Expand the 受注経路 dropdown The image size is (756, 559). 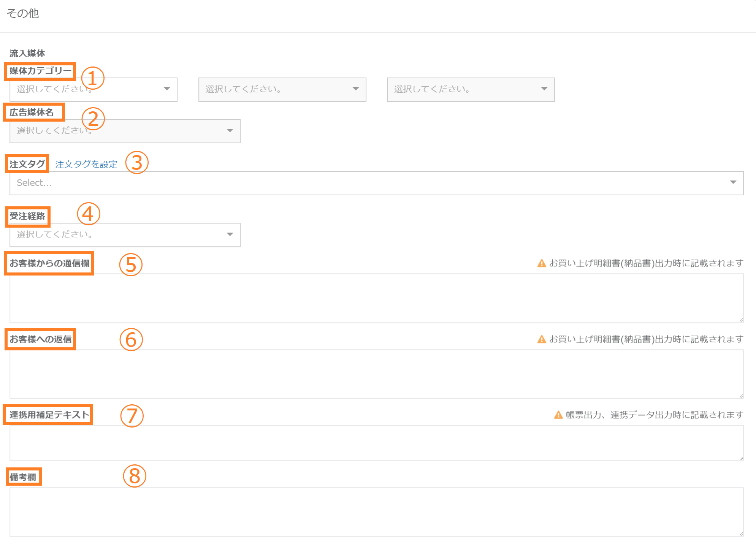(x=125, y=235)
